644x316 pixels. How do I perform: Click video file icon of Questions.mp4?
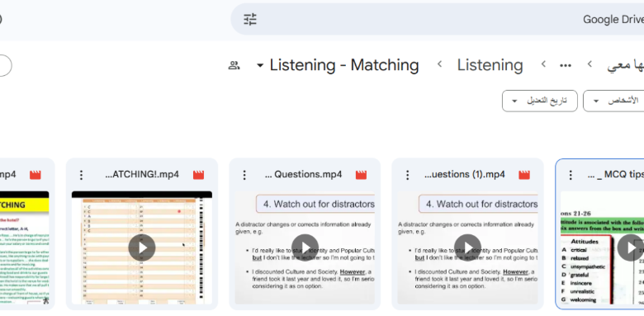(x=361, y=175)
